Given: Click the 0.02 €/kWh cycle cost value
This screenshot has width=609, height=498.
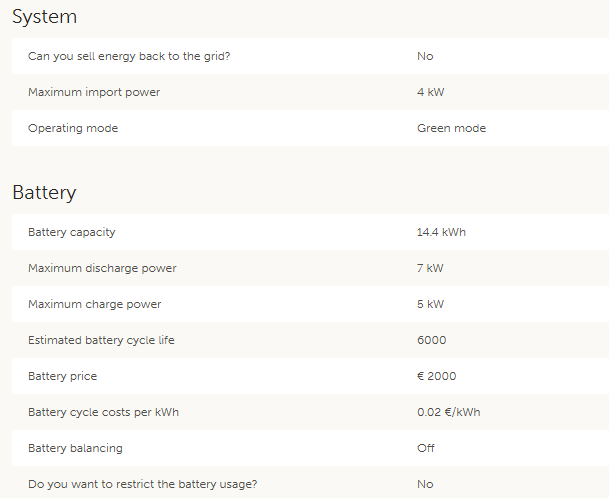Looking at the screenshot, I should click(x=449, y=412).
